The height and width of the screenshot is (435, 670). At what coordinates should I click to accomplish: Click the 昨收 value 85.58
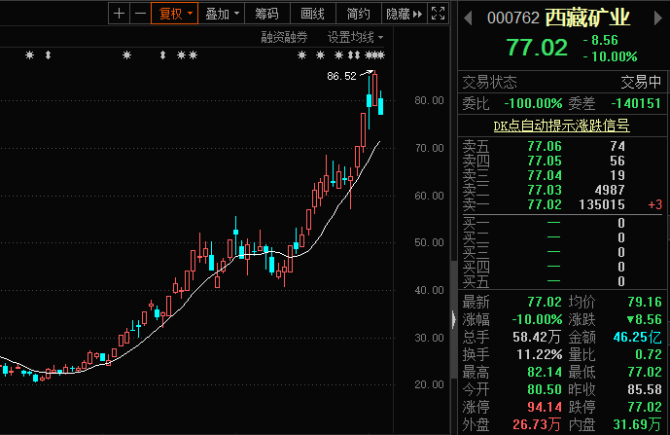644,389
